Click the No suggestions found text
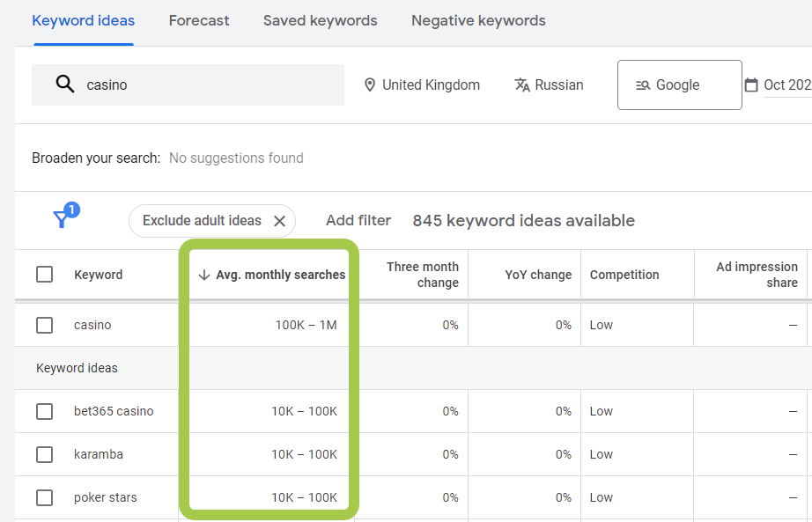 pyautogui.click(x=236, y=158)
